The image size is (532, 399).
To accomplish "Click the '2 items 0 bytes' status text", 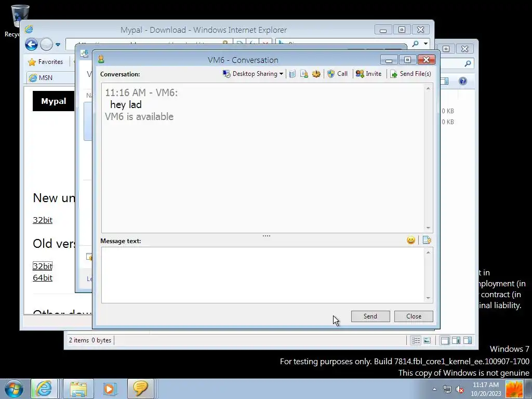I will [90, 340].
